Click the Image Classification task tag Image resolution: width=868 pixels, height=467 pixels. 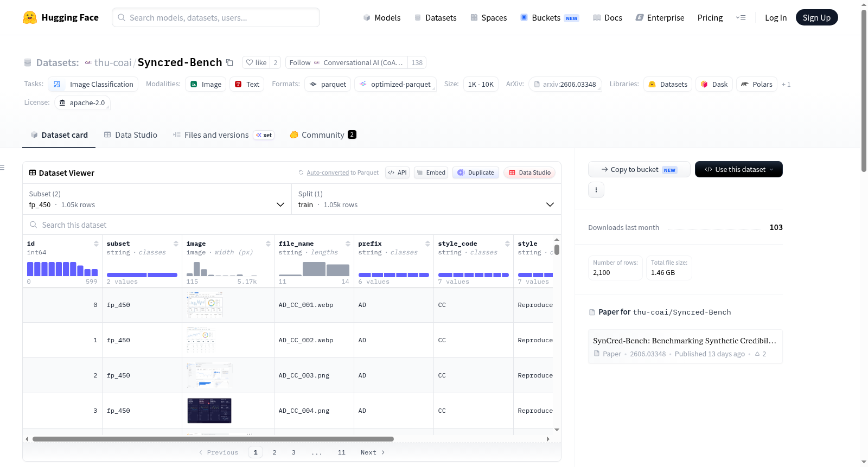[x=93, y=84]
